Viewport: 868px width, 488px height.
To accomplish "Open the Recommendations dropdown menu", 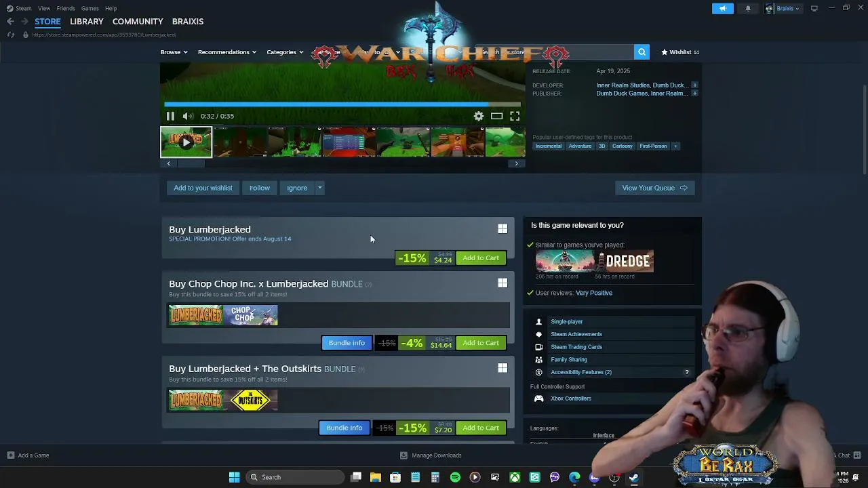I will (227, 52).
